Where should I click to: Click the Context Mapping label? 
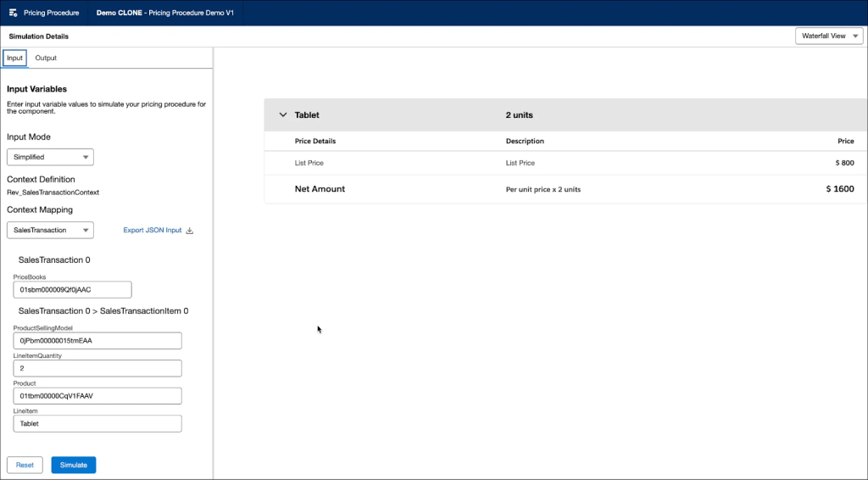[40, 209]
